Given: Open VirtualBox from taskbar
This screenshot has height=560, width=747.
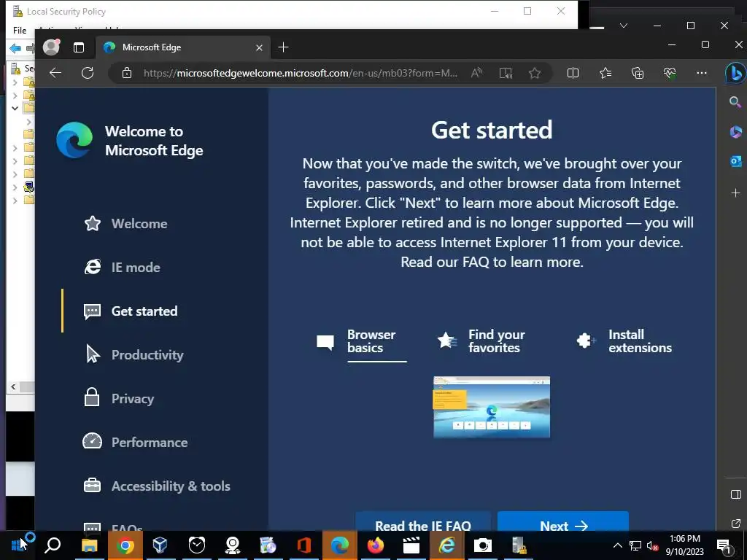Looking at the screenshot, I should pos(160,545).
